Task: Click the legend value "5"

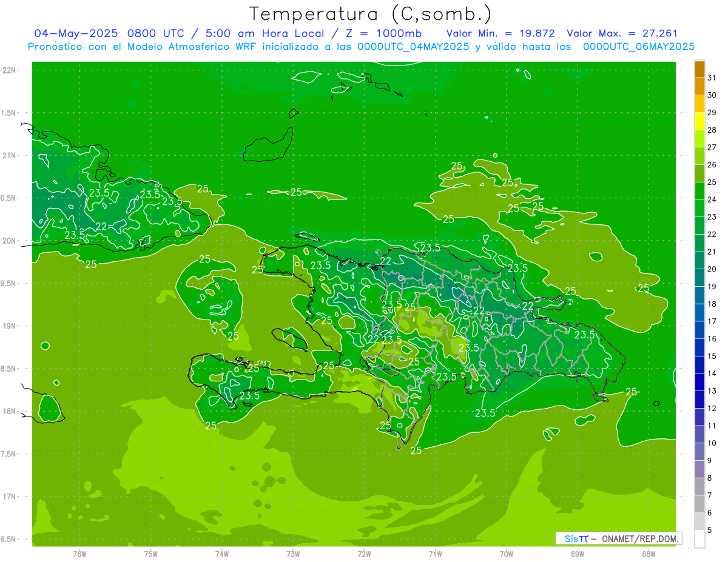Action: tap(710, 530)
